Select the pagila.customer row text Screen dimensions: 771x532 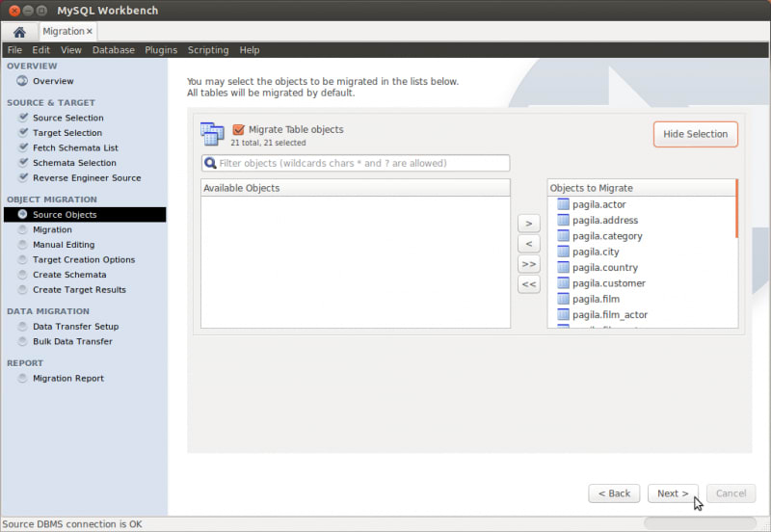609,283
